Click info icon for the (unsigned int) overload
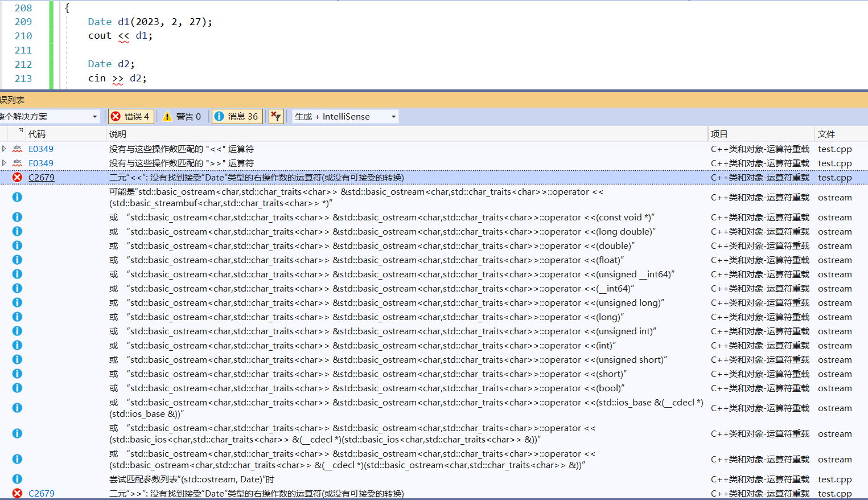The image size is (868, 500). coord(18,331)
